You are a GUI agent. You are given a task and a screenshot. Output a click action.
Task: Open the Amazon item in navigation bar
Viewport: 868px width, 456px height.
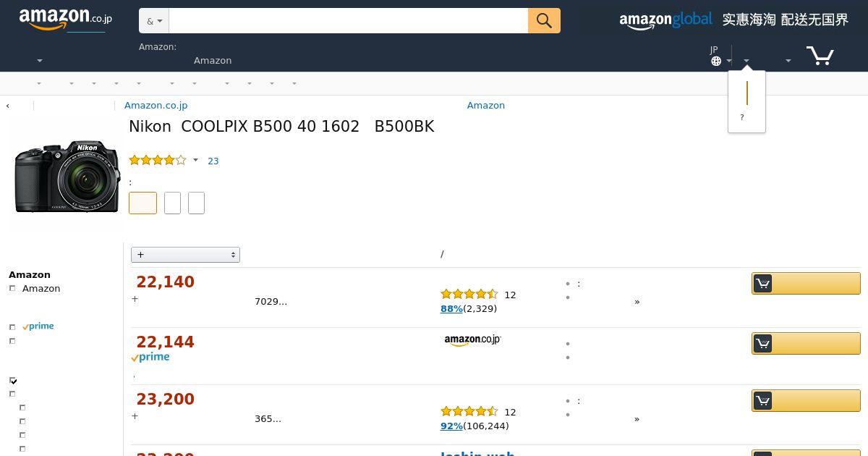point(213,61)
